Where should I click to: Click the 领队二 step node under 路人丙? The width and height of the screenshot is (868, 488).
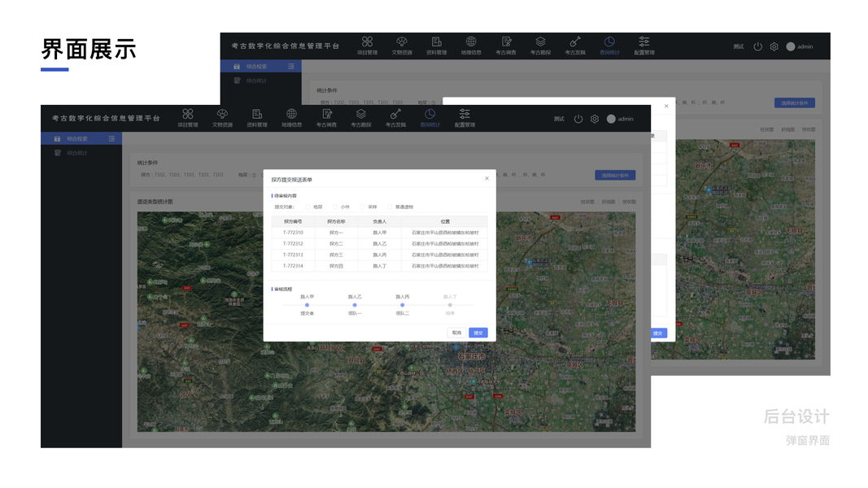(x=403, y=305)
